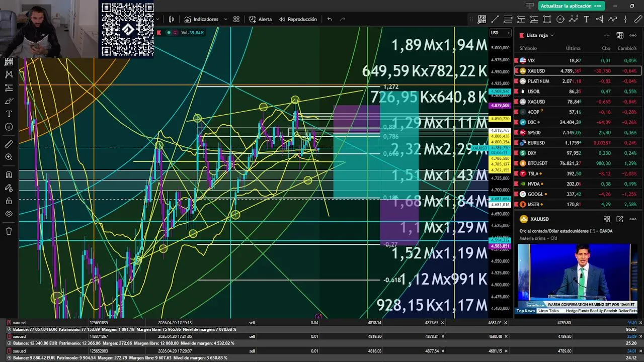
Task: Open the Indicadores menu
Action: point(201,19)
